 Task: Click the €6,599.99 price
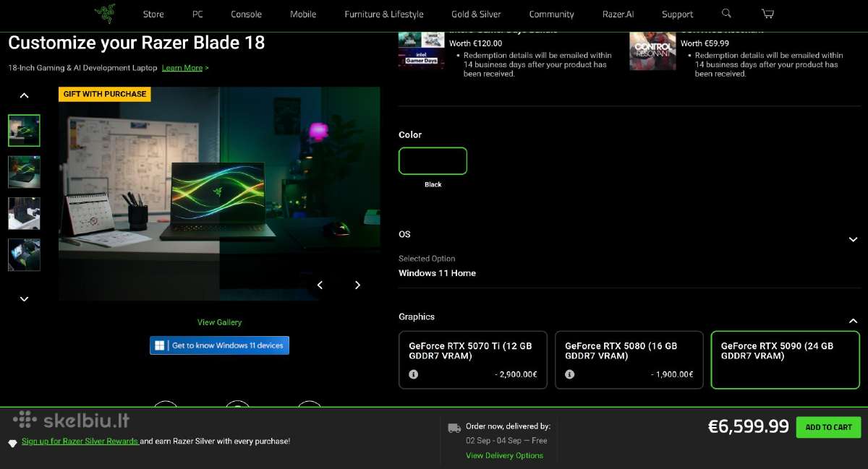pos(748,426)
